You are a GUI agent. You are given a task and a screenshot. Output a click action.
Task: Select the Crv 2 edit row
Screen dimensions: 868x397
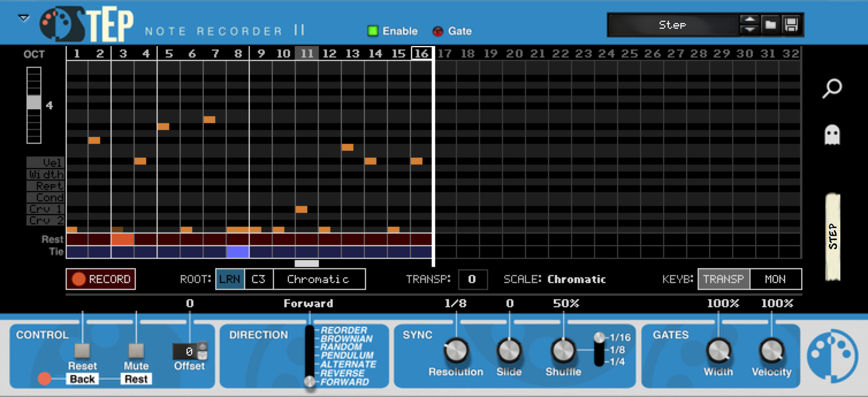(x=45, y=220)
